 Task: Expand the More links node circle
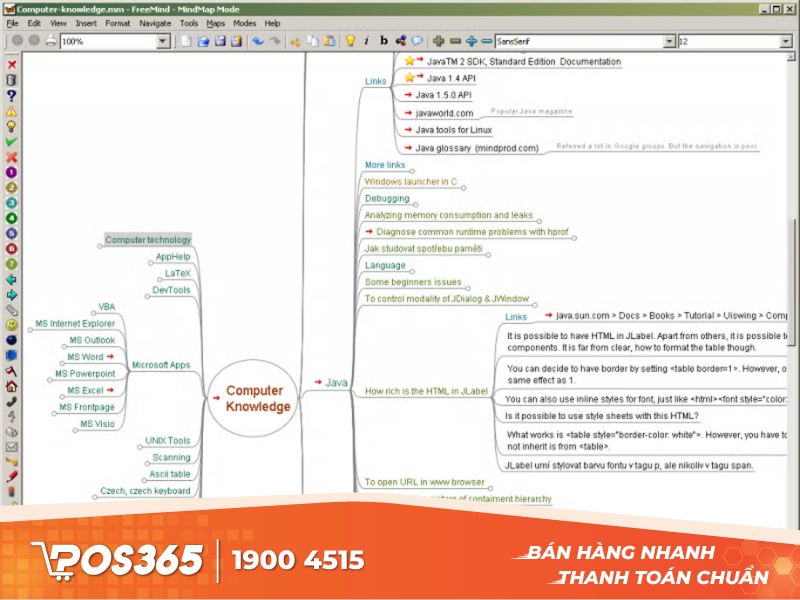tap(412, 171)
